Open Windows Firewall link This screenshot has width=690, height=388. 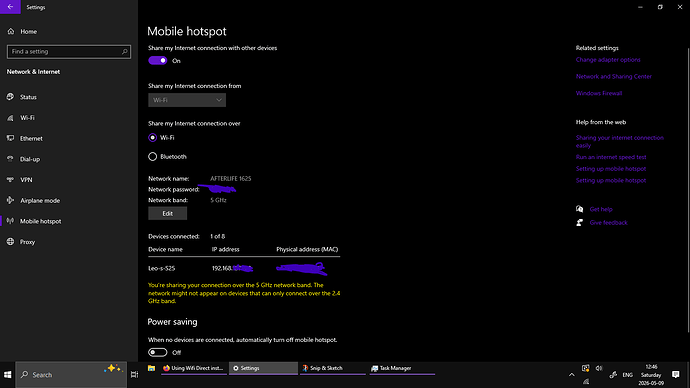click(x=599, y=93)
